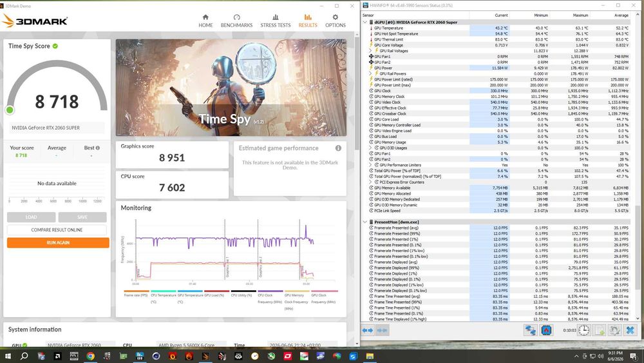Image resolution: width=644 pixels, height=363 pixels.
Task: Open the Options gear in 3DMark
Action: (x=335, y=21)
